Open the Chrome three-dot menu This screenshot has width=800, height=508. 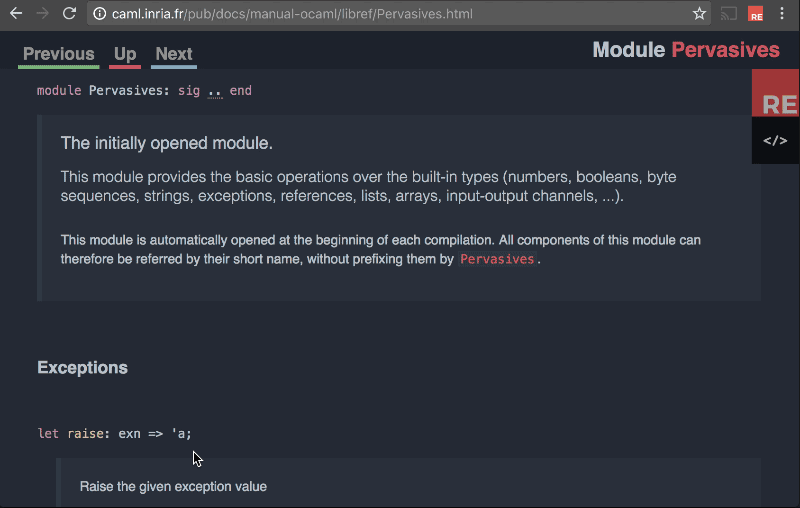pyautogui.click(x=782, y=14)
